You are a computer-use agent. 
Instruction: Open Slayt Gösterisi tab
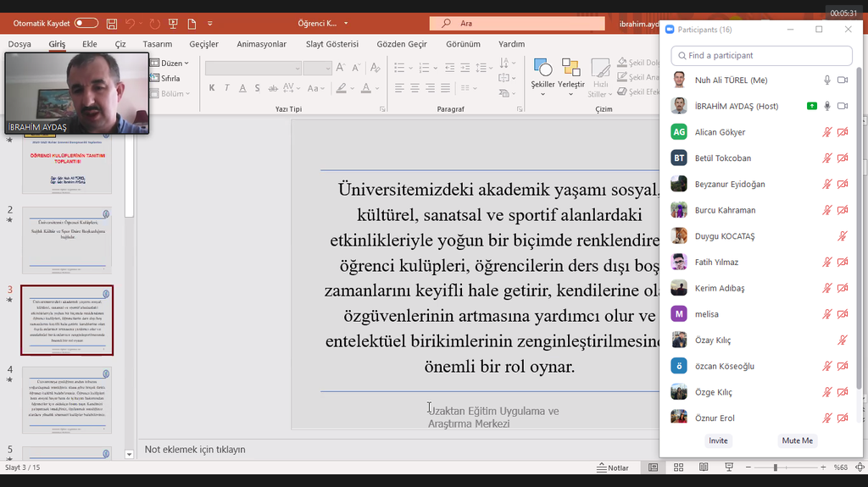(x=332, y=44)
